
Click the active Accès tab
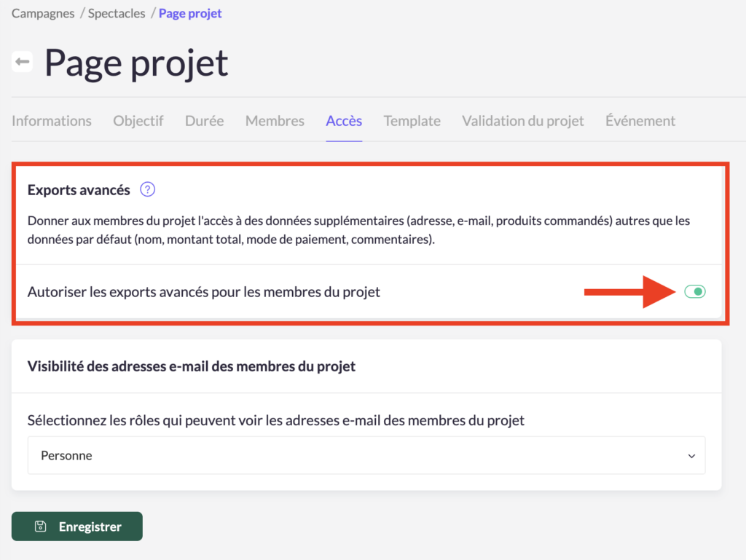[344, 121]
